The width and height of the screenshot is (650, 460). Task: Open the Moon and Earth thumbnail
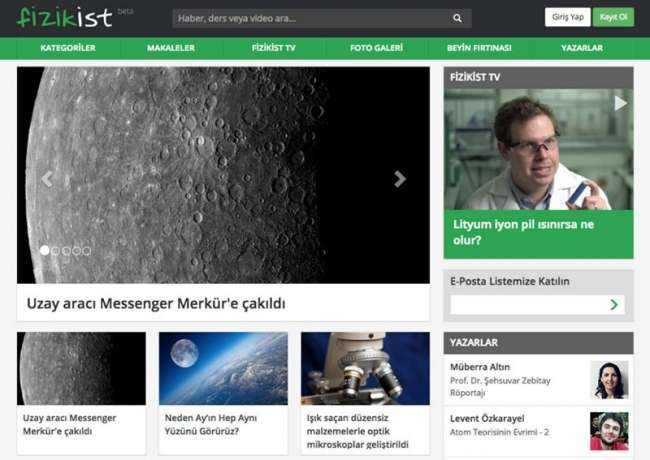coord(223,368)
